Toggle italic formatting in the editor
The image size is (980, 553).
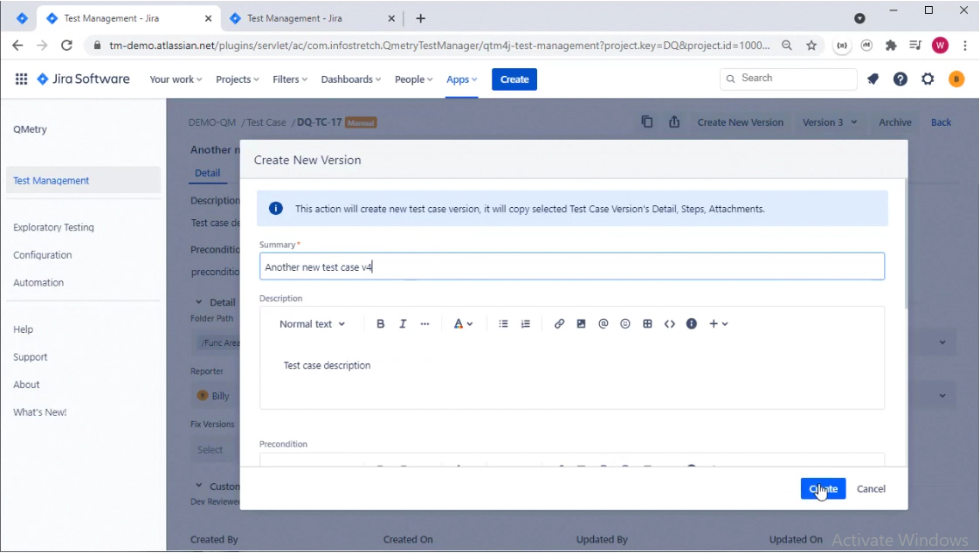coord(403,323)
